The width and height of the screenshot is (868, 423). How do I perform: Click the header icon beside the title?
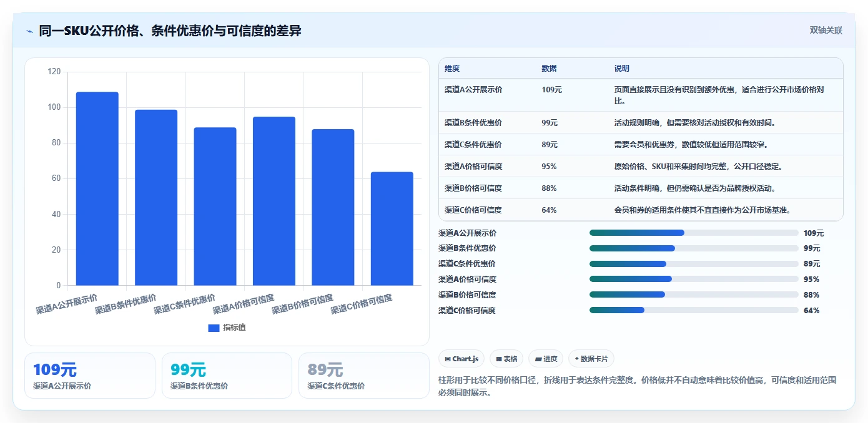[29, 31]
